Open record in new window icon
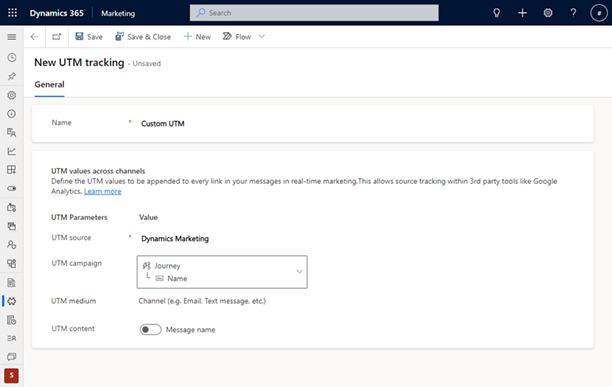612x387 pixels. coord(57,37)
